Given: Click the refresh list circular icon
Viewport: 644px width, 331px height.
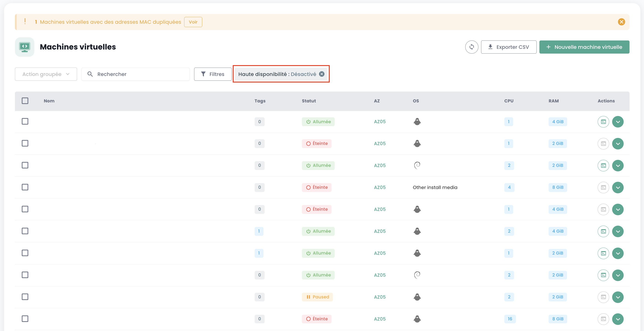Looking at the screenshot, I should click(472, 47).
